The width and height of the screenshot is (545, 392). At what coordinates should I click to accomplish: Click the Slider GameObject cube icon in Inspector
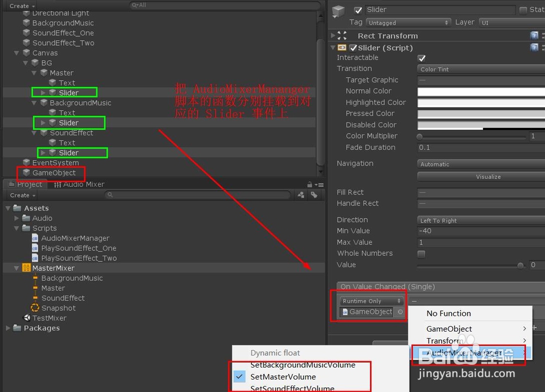338,11
